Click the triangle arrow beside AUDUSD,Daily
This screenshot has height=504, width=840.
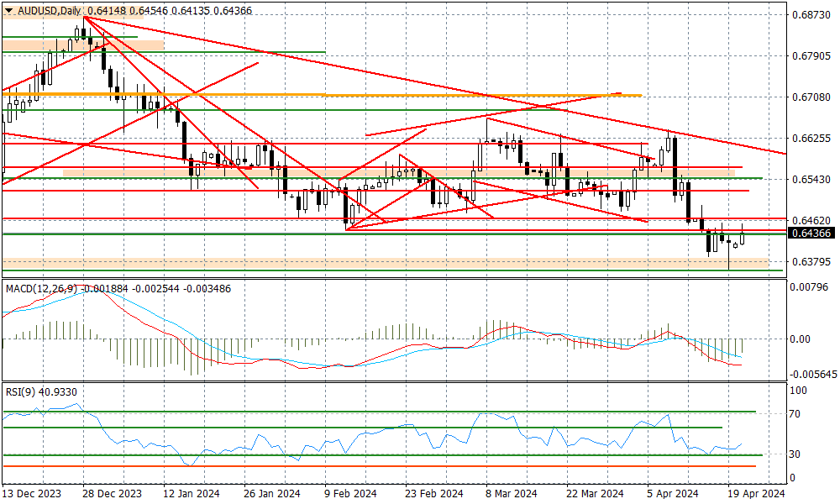point(8,11)
